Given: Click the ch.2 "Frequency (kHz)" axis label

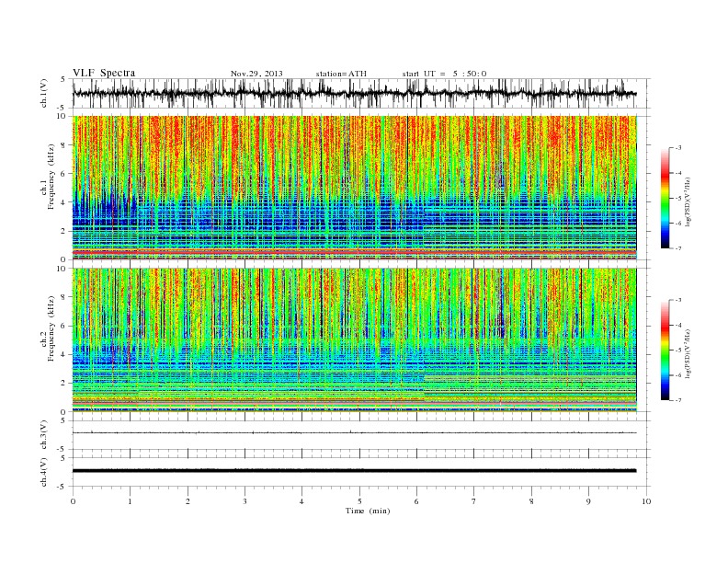Looking at the screenshot, I should coord(51,328).
